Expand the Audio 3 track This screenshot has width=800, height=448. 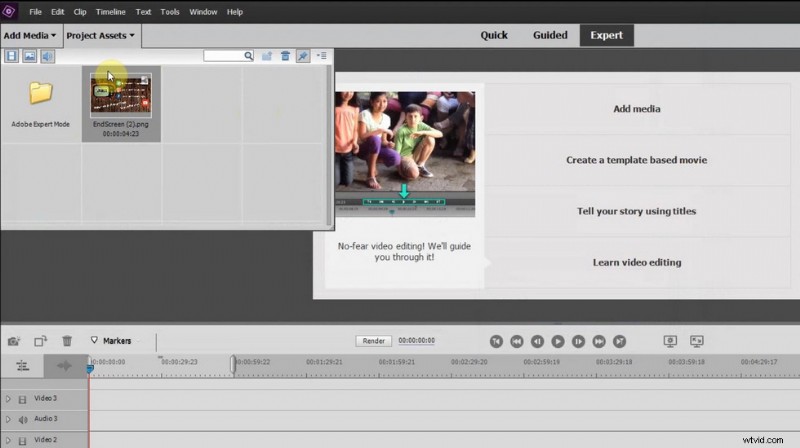(x=8, y=419)
